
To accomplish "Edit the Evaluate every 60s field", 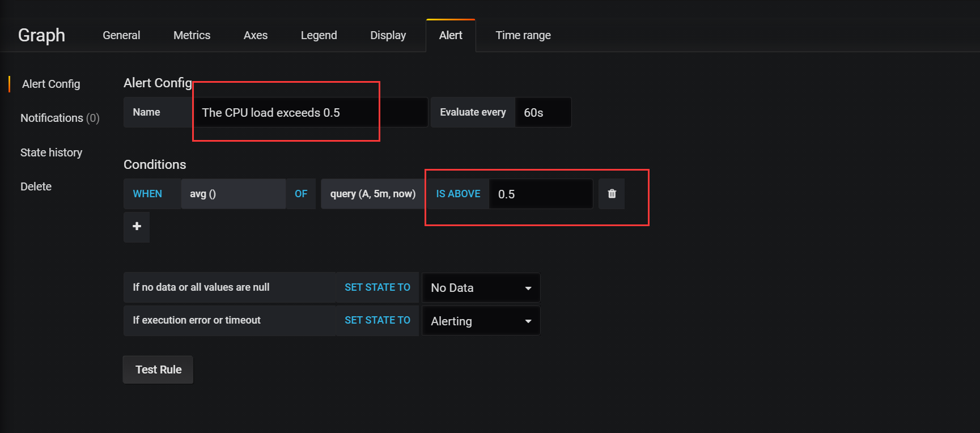I will click(542, 112).
